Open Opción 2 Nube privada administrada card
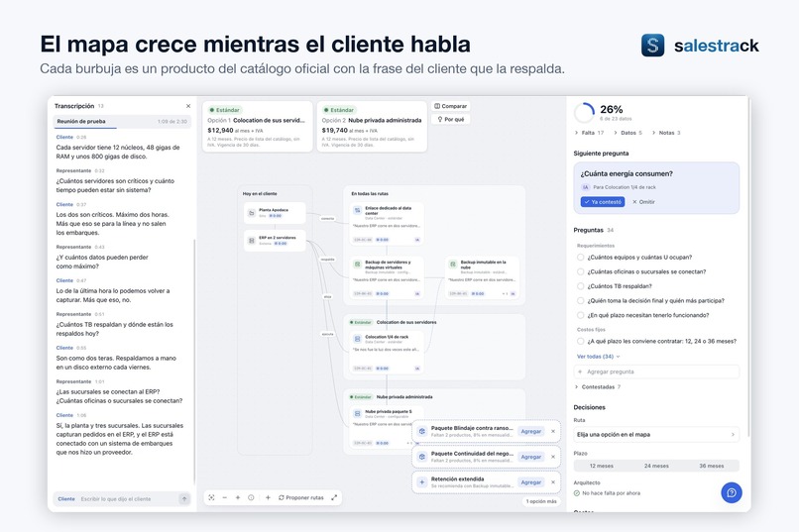 tap(372, 127)
